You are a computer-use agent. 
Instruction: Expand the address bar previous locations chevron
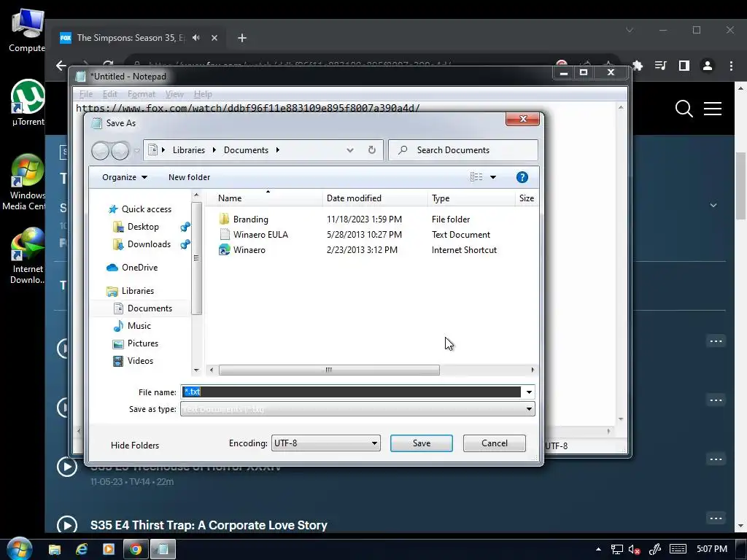(349, 150)
